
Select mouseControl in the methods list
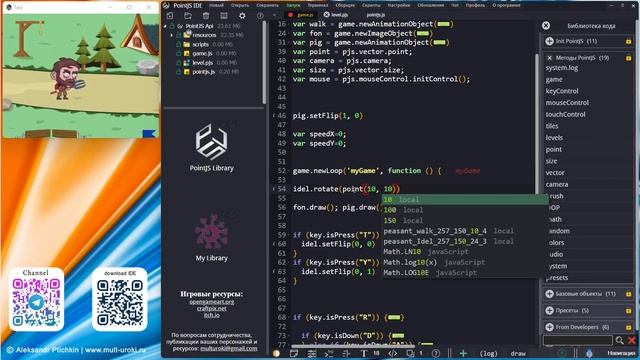point(567,103)
